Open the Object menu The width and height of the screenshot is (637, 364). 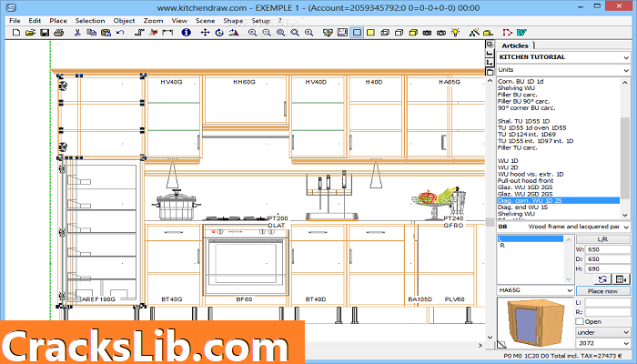click(124, 20)
